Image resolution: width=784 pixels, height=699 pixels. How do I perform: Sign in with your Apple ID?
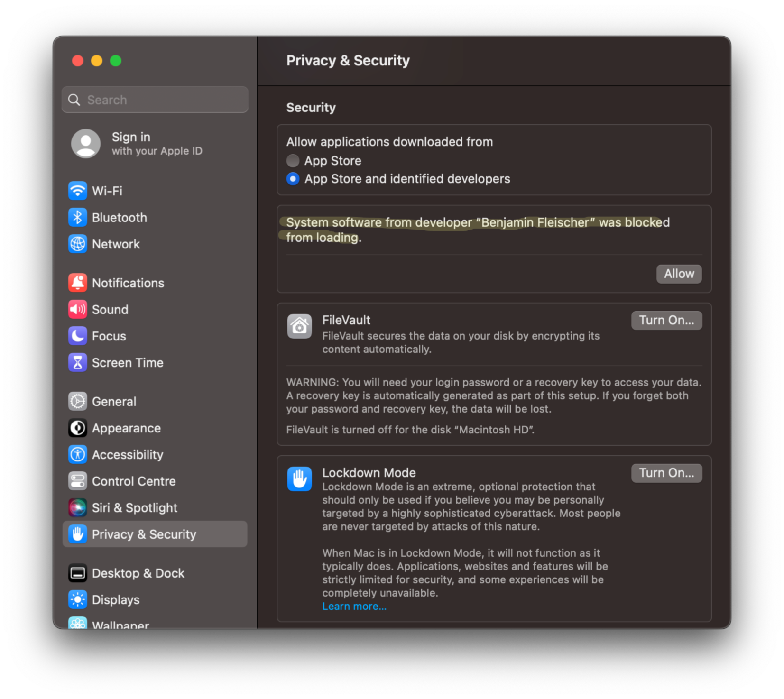pyautogui.click(x=155, y=144)
